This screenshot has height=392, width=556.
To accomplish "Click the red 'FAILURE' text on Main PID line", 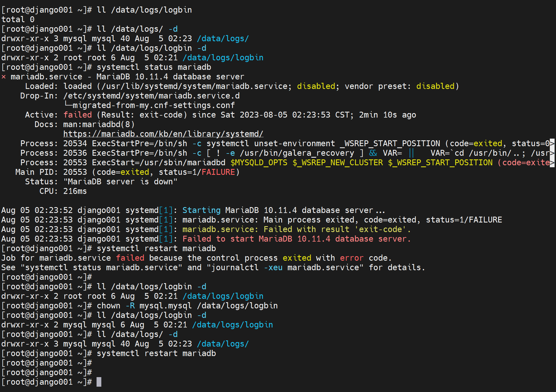I will [218, 172].
